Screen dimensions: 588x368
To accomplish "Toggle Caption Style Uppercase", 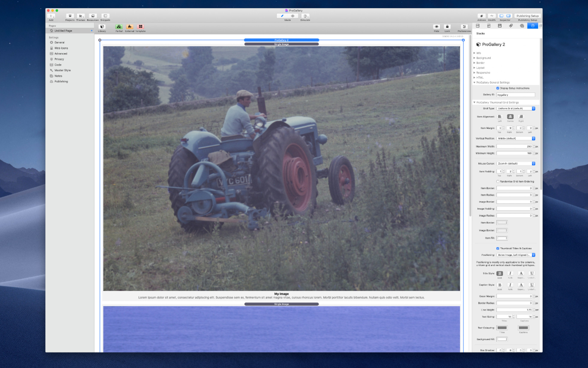I will [521, 285].
